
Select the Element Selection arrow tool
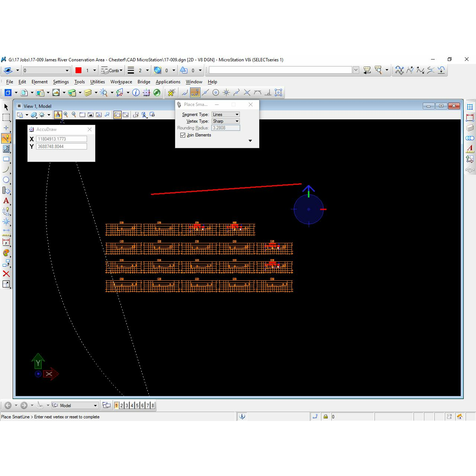coord(6,107)
